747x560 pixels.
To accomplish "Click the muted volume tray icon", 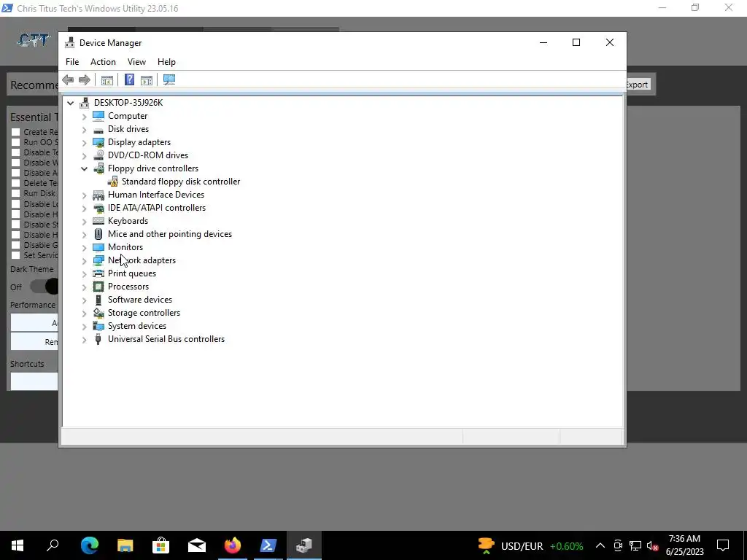I will [653, 545].
